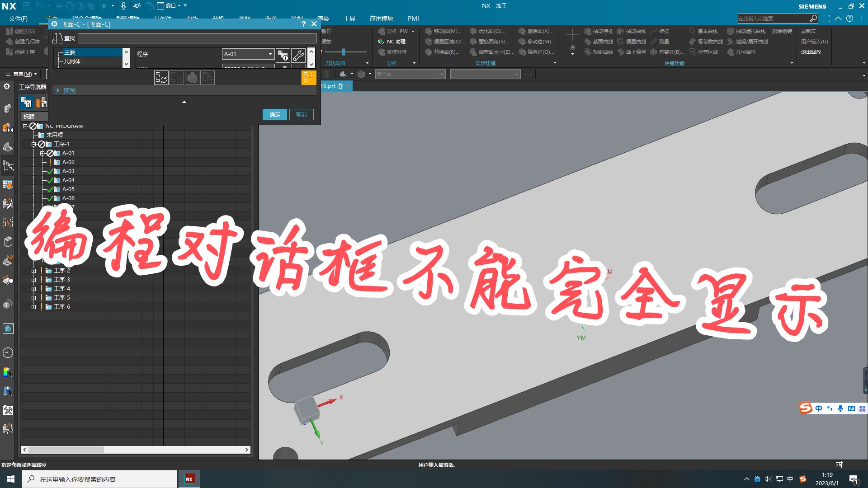868x488 pixels.
Task: Minimize the ribbon with the caret icon
Action: 838,19
